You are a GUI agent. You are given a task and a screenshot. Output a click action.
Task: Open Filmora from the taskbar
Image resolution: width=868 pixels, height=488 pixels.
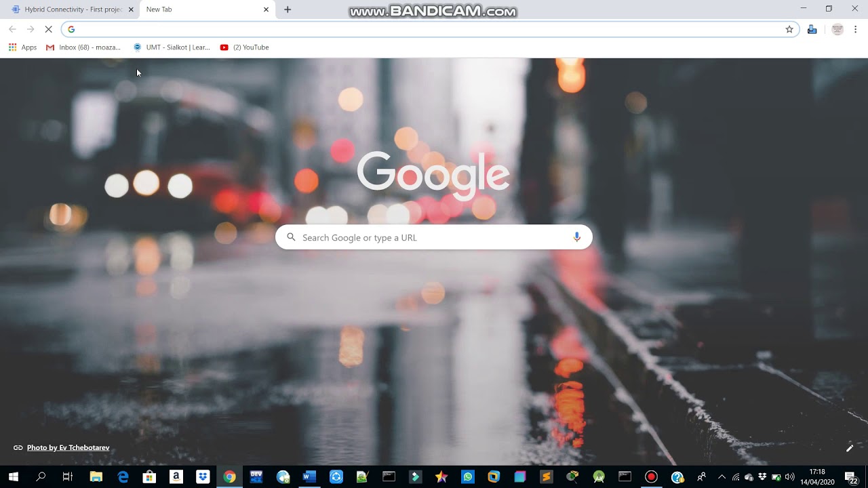pyautogui.click(x=415, y=476)
